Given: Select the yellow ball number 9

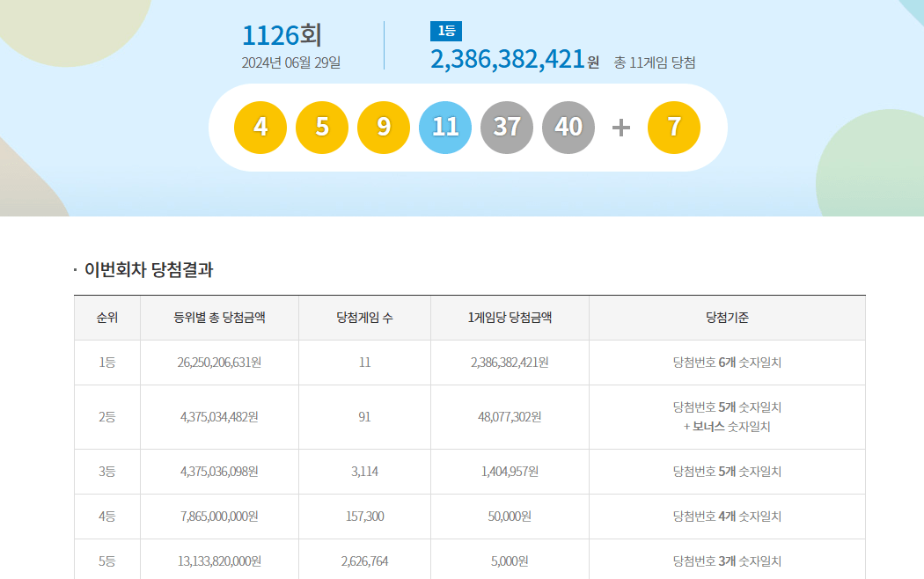Looking at the screenshot, I should [x=384, y=127].
